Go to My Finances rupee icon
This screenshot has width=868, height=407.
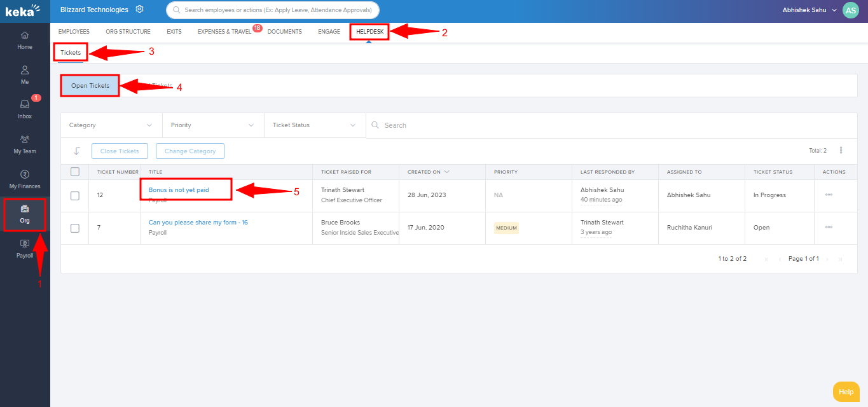[25, 175]
